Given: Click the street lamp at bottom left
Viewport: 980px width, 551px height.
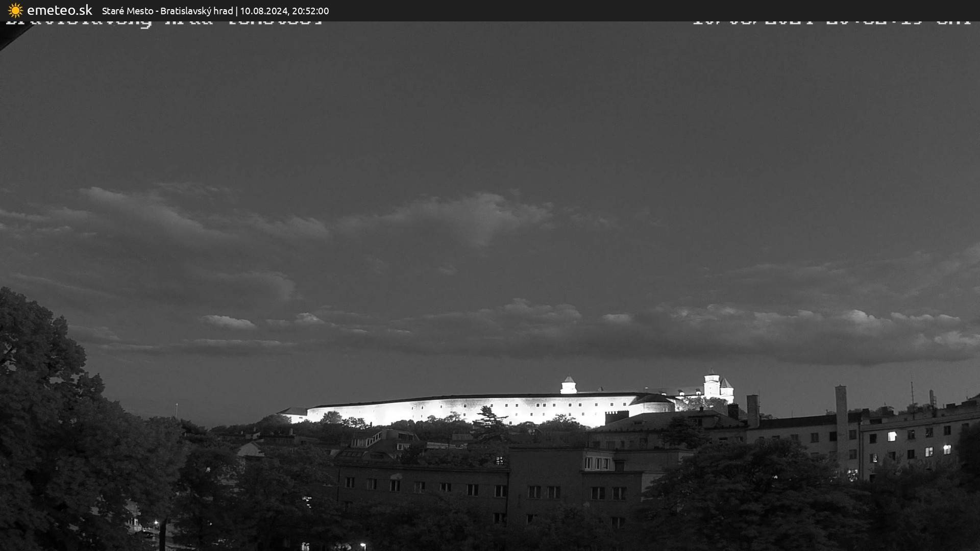Looking at the screenshot, I should [157, 523].
